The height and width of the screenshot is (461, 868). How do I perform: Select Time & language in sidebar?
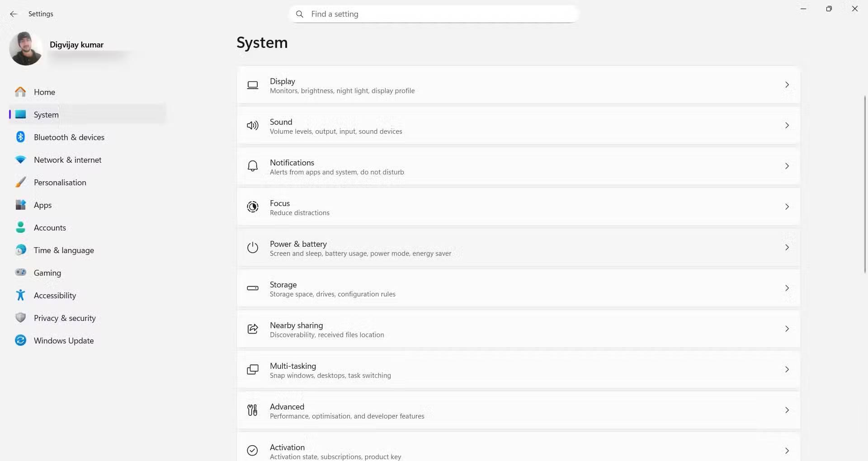click(x=64, y=250)
